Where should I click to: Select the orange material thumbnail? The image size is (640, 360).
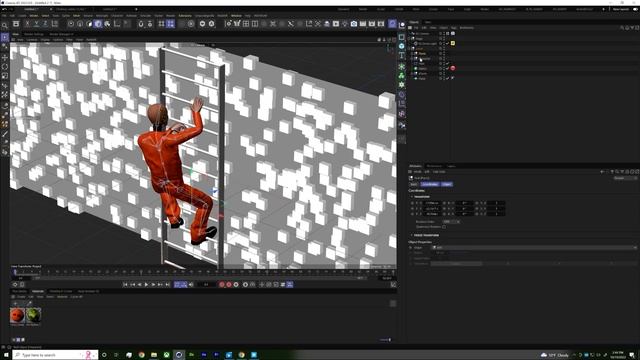pyautogui.click(x=17, y=315)
